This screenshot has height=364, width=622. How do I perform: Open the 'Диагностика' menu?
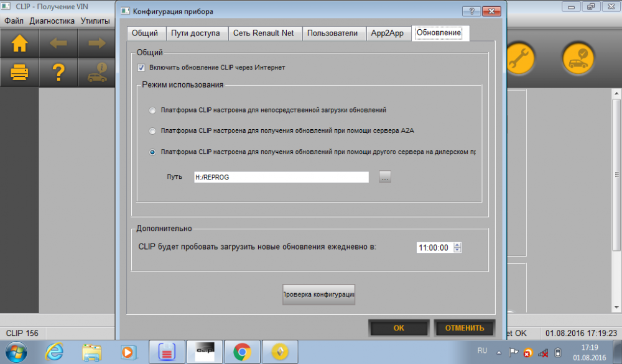pyautogui.click(x=52, y=21)
